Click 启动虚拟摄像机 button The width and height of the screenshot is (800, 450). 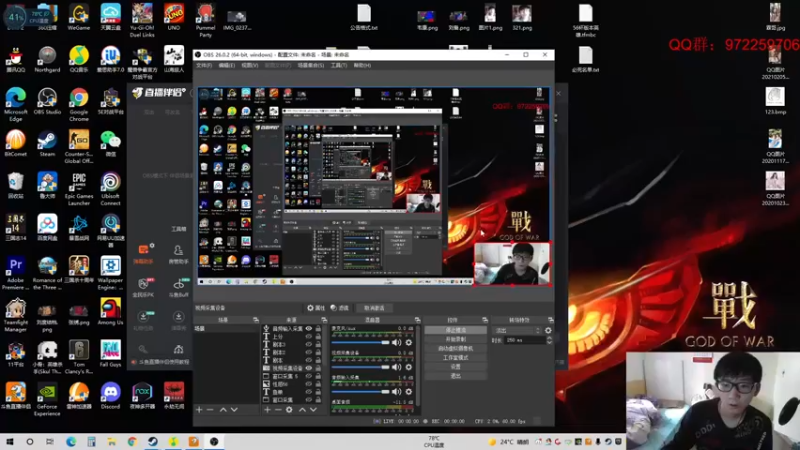click(456, 348)
